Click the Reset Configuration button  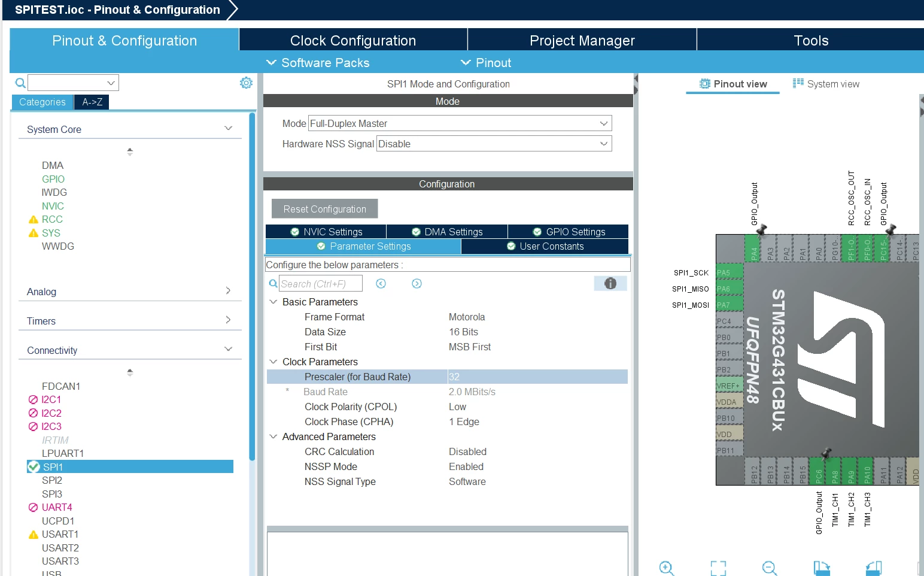pos(325,209)
